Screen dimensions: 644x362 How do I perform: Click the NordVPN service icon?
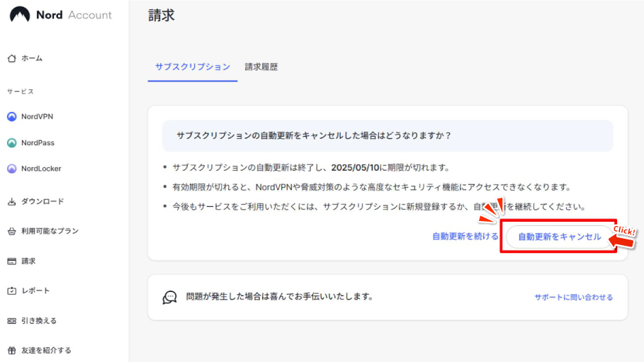click(x=11, y=117)
